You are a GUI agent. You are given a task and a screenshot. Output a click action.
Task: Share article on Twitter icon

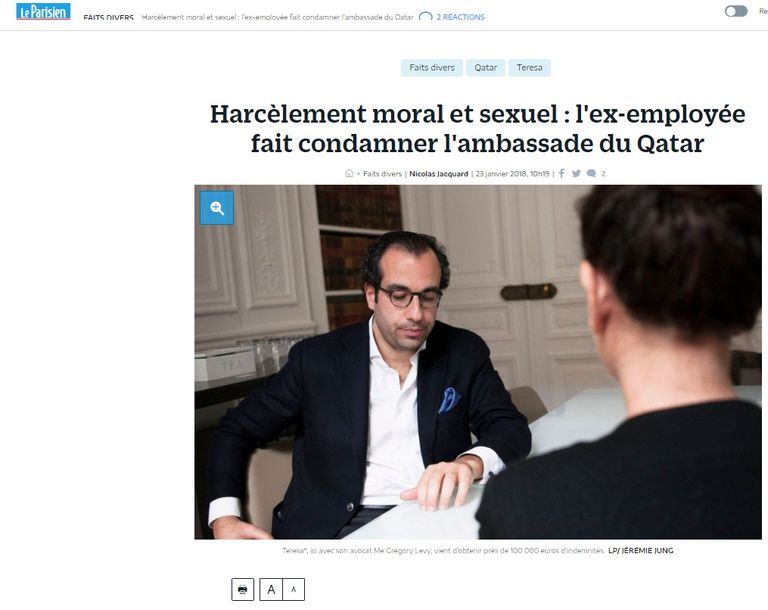pyautogui.click(x=576, y=173)
